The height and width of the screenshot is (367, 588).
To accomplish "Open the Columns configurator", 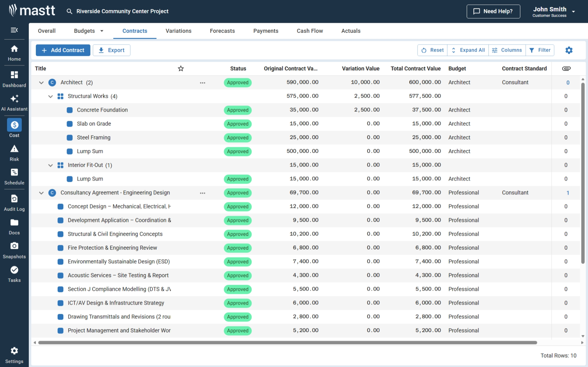I will (x=507, y=50).
